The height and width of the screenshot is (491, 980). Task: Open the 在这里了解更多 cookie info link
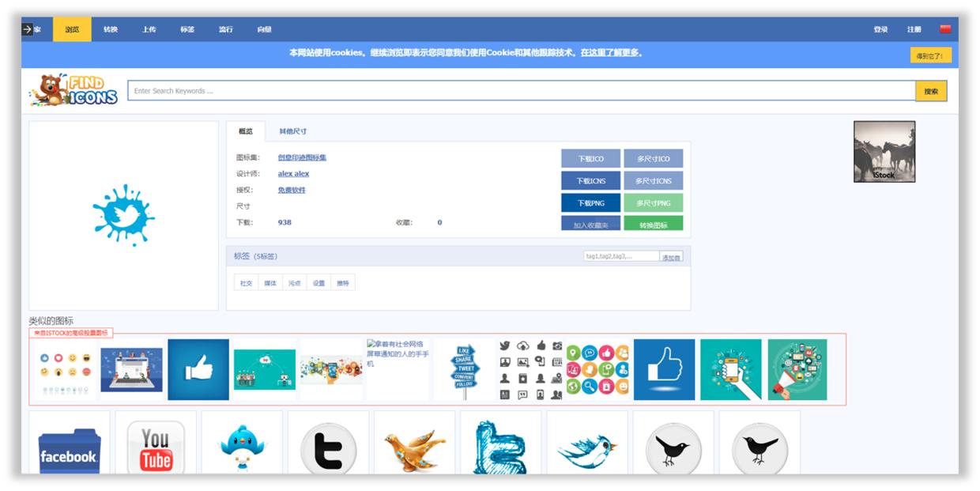[x=611, y=53]
